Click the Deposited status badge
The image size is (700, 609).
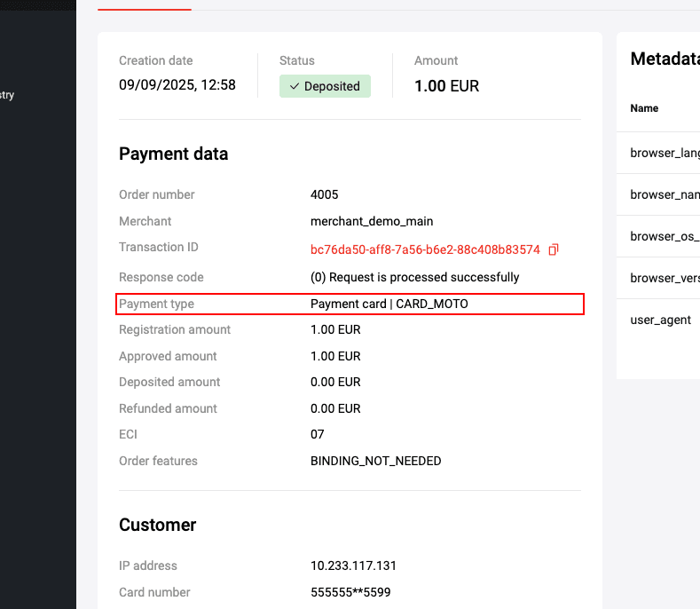point(325,86)
